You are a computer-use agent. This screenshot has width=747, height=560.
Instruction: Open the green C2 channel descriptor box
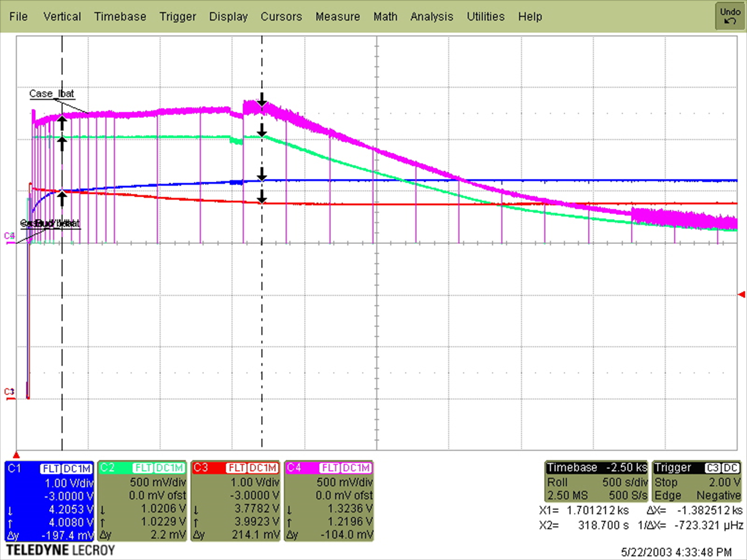(x=143, y=501)
